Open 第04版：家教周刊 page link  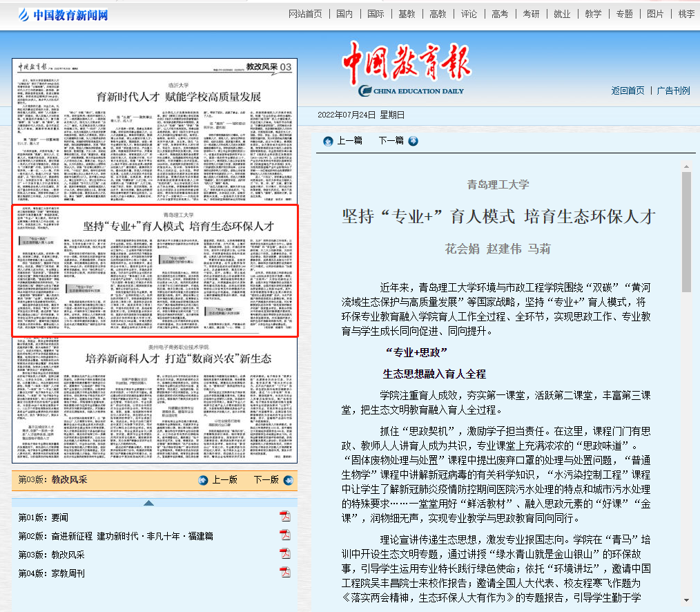51,573
